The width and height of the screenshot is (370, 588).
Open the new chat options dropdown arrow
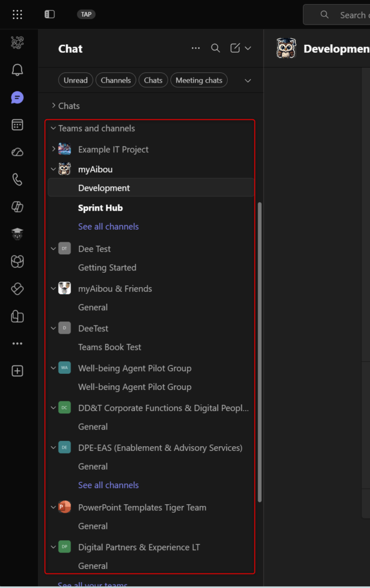248,48
